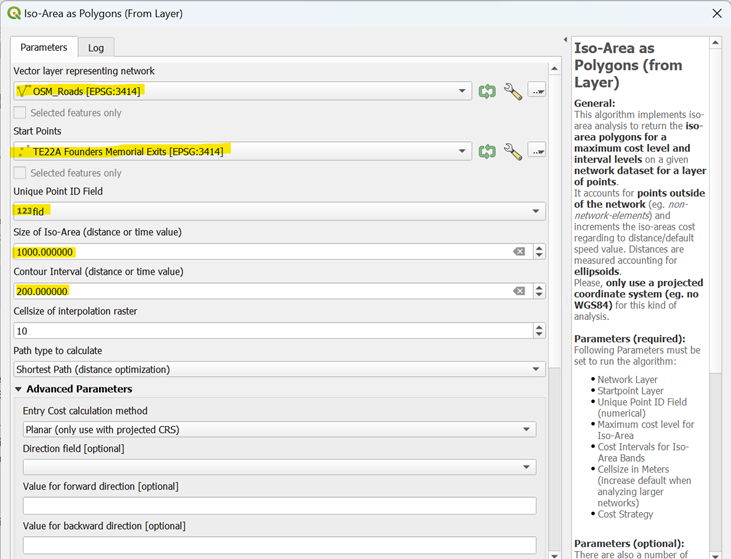Click the Value for forward direction field
Viewport: 731px width, 559px height.
[279, 506]
